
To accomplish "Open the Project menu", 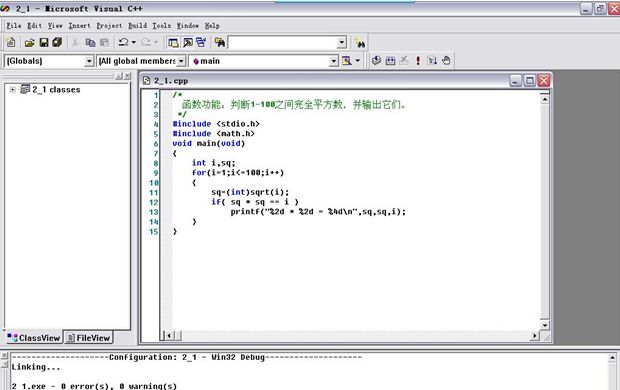I will (x=109, y=26).
